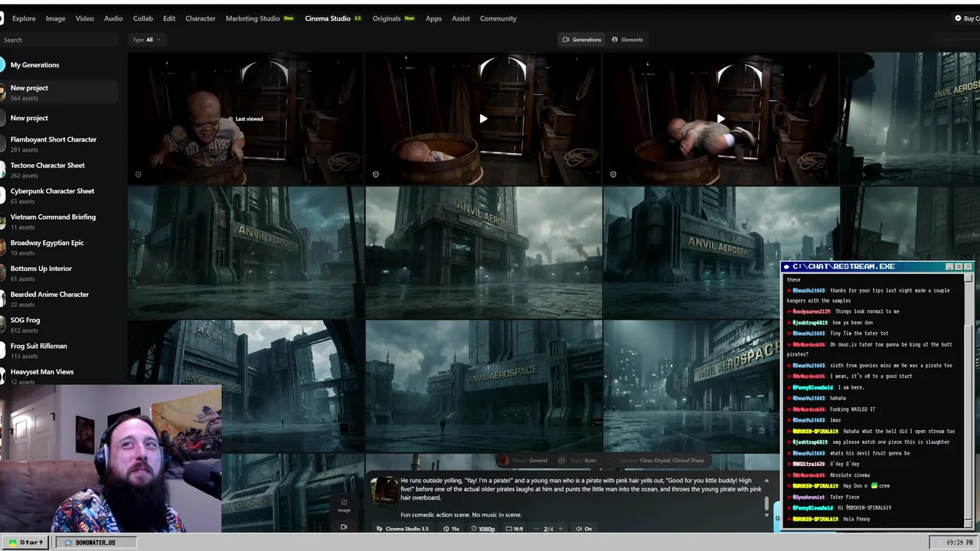Viewport: 980px width, 551px height.
Task: Play the baby-in-barrel video
Action: coord(483,119)
